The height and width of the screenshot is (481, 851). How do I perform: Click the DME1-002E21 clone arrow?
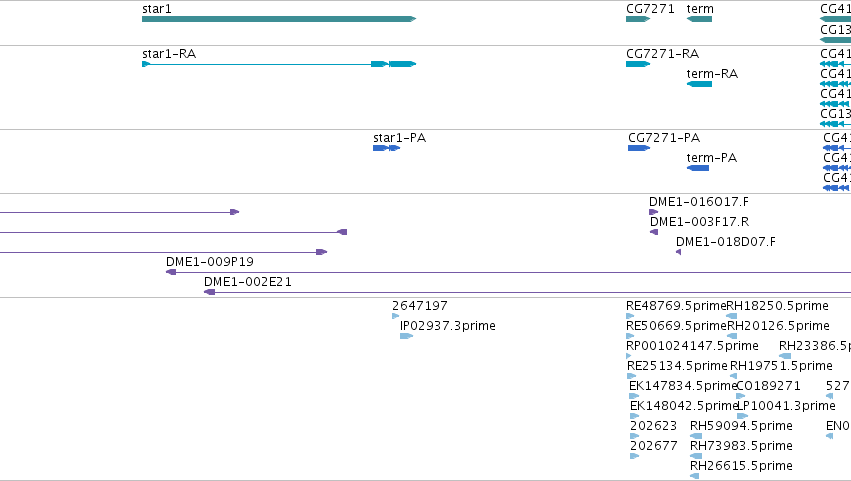pos(209,293)
